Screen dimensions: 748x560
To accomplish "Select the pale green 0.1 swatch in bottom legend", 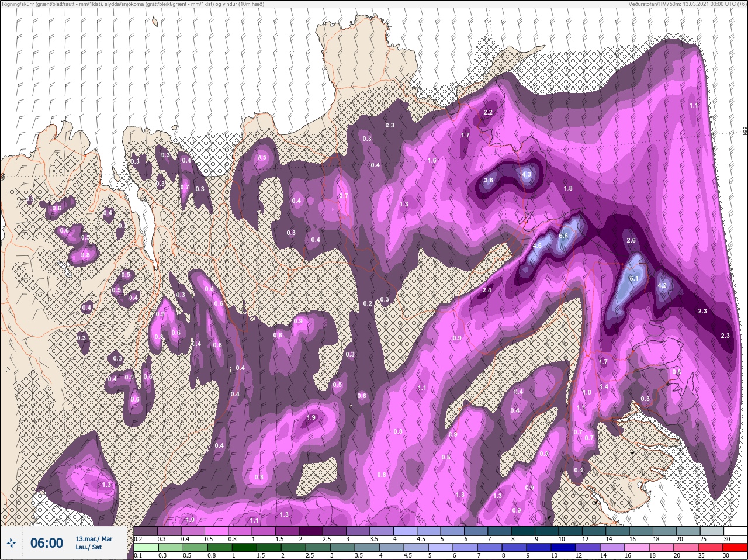I will pyautogui.click(x=146, y=547).
